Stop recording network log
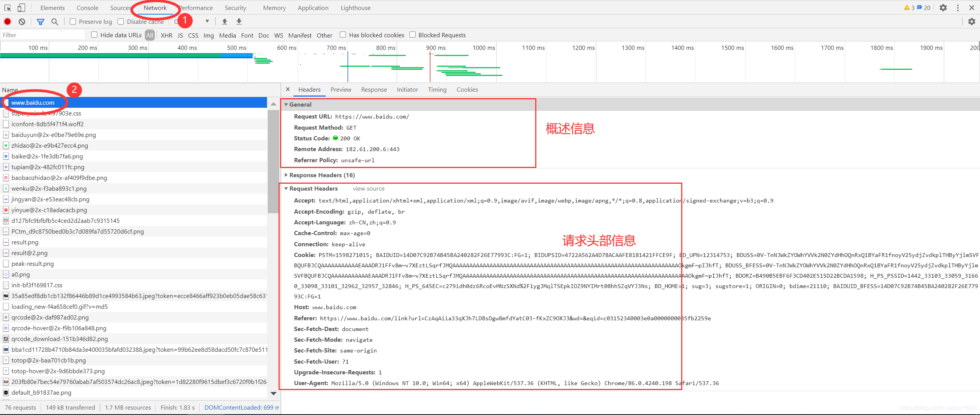 point(8,21)
